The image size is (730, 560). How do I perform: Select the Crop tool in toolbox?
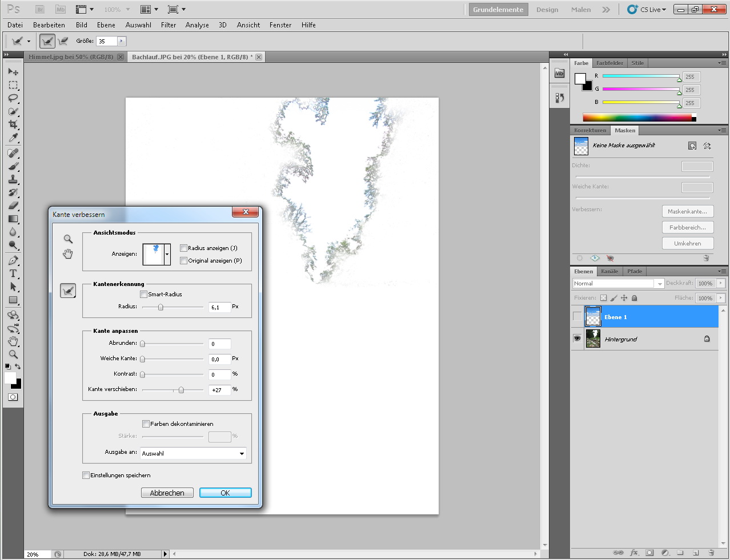[13, 124]
